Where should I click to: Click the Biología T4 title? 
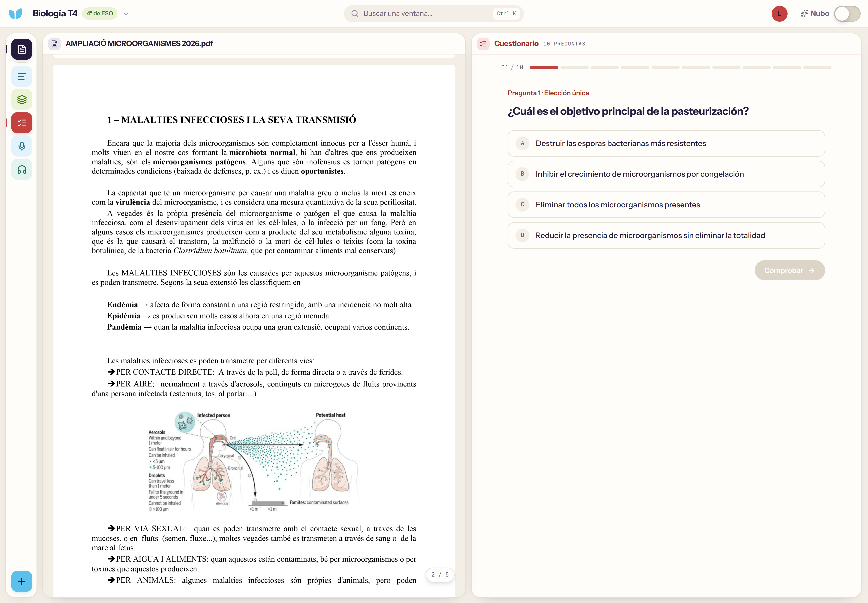click(55, 14)
